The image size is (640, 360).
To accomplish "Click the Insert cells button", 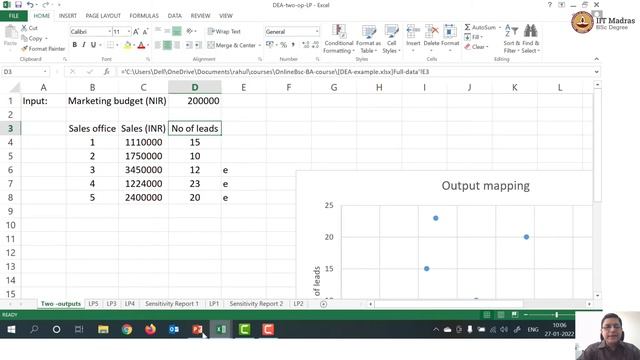I will tap(413, 37).
